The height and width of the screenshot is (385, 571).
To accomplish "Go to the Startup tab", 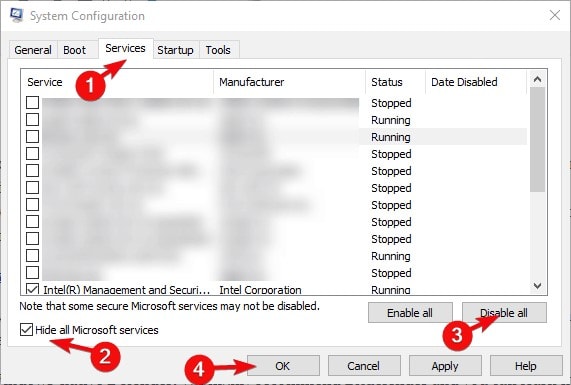I will (x=175, y=50).
